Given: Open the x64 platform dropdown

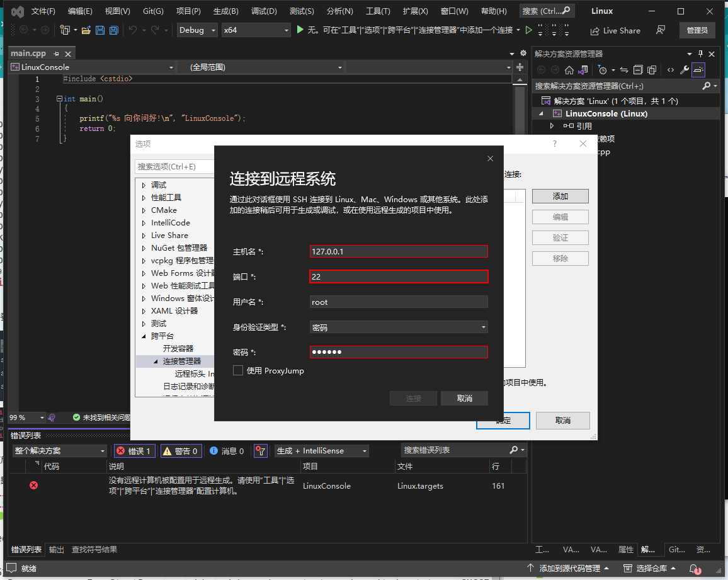Looking at the screenshot, I should click(x=256, y=30).
